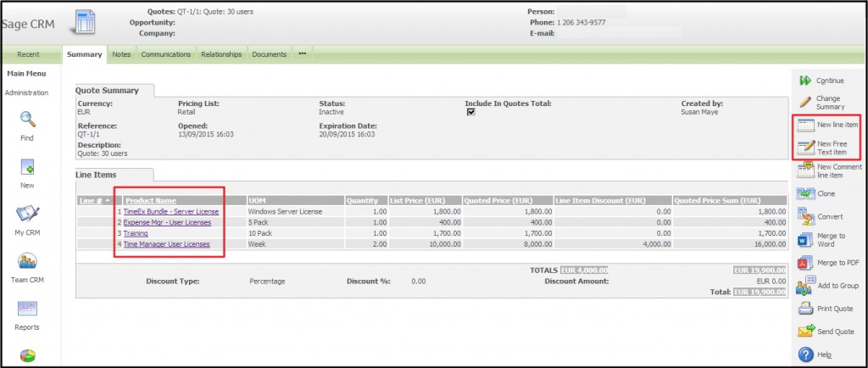Viewport: 868px width, 368px height.
Task: Open the Administration menu item
Action: point(26,93)
